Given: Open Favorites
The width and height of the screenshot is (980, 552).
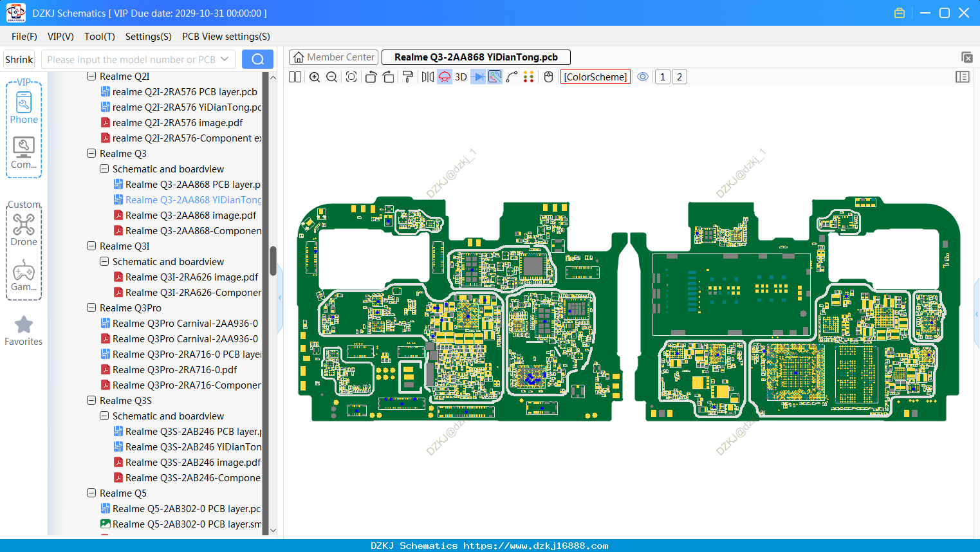Looking at the screenshot, I should pos(24,331).
